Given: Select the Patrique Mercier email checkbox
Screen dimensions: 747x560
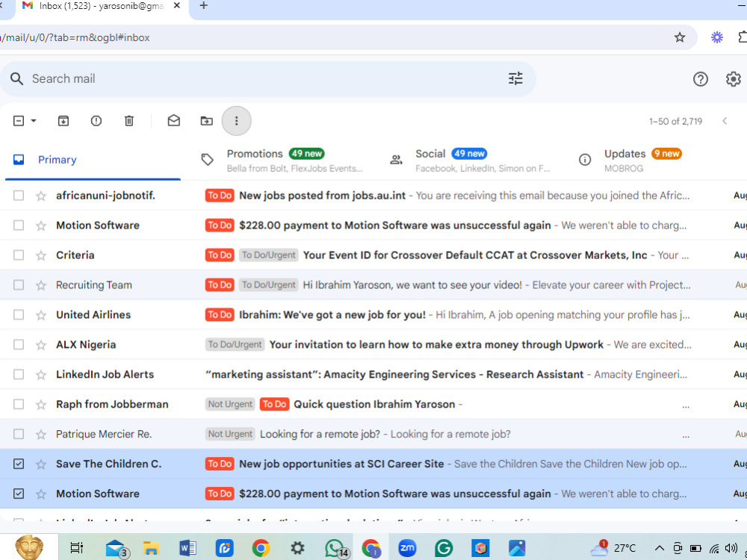Looking at the screenshot, I should click(x=19, y=434).
